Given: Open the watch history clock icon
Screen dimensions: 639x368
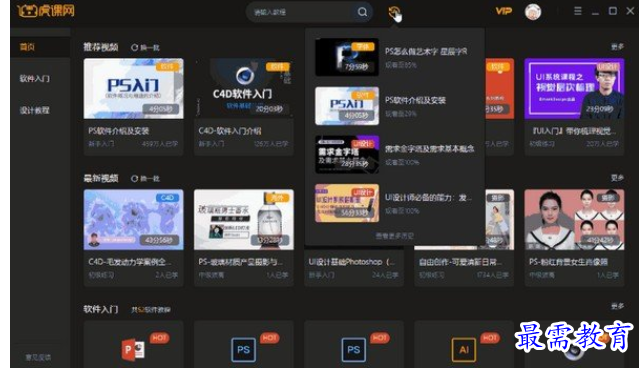Looking at the screenshot, I should (394, 12).
